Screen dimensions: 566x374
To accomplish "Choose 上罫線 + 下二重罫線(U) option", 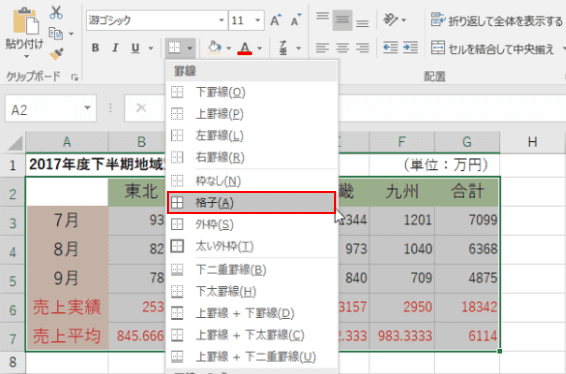I will click(x=252, y=357).
